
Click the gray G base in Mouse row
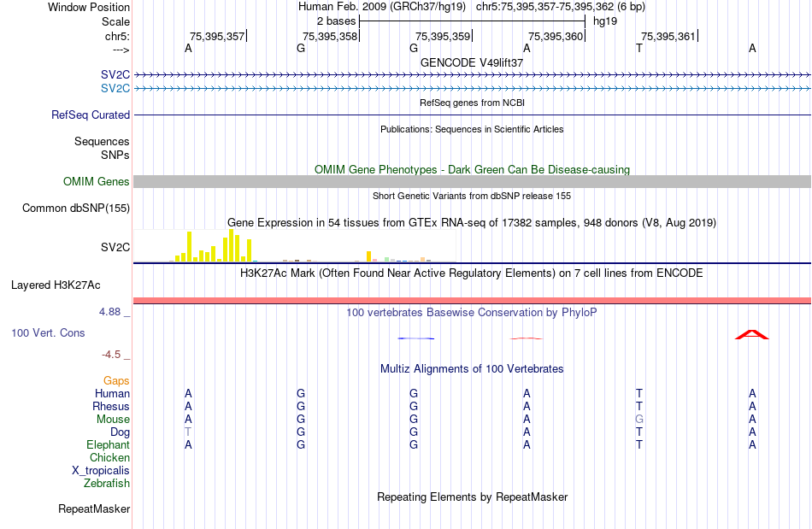click(x=639, y=420)
